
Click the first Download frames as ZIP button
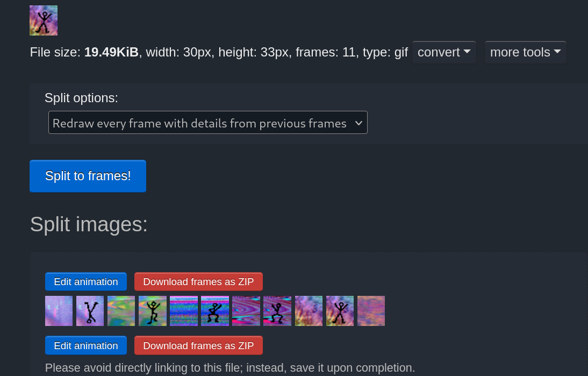[198, 281]
